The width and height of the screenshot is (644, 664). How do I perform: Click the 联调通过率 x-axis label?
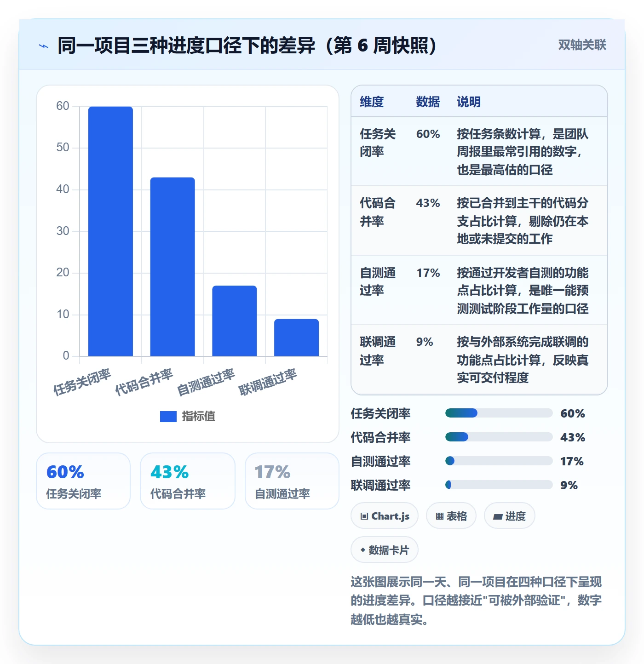[x=268, y=382]
